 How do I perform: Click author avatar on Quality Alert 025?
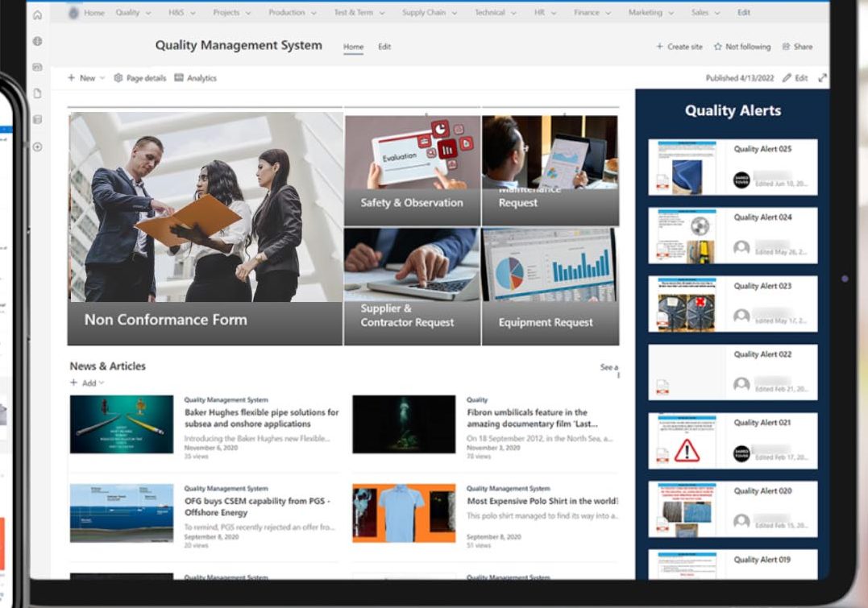[741, 180]
